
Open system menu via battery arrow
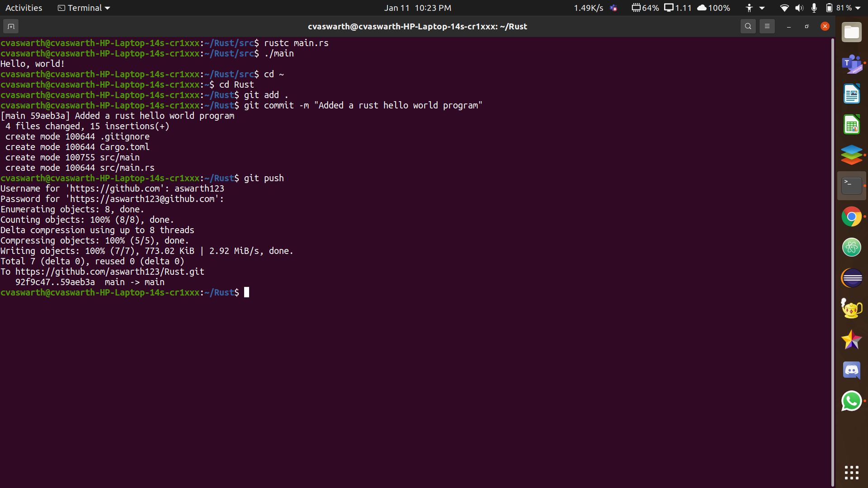(858, 8)
